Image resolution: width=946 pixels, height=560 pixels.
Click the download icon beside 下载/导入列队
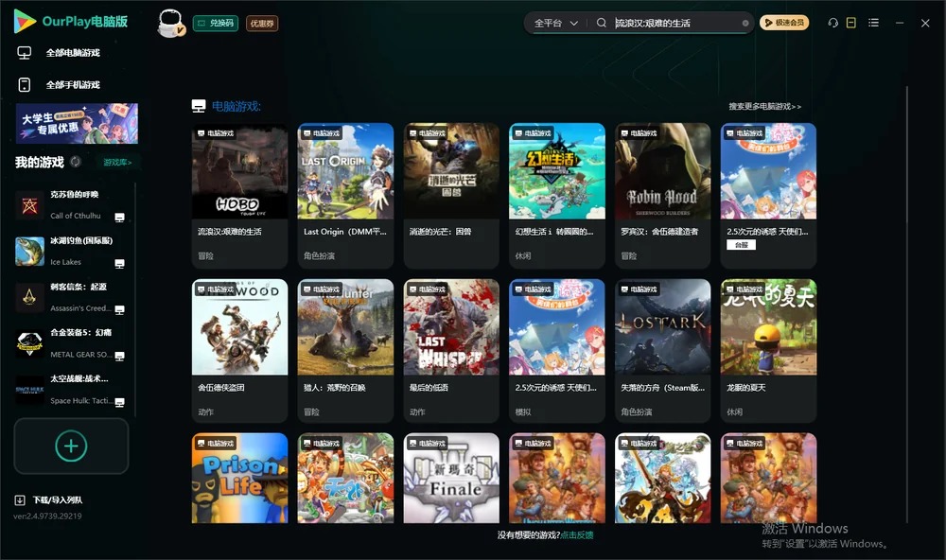click(20, 499)
